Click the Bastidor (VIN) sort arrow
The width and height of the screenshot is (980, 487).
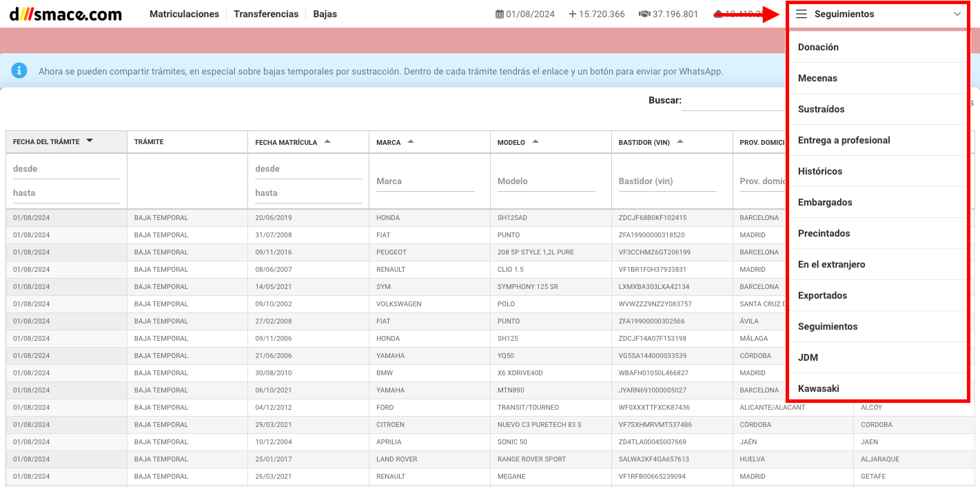pos(680,141)
